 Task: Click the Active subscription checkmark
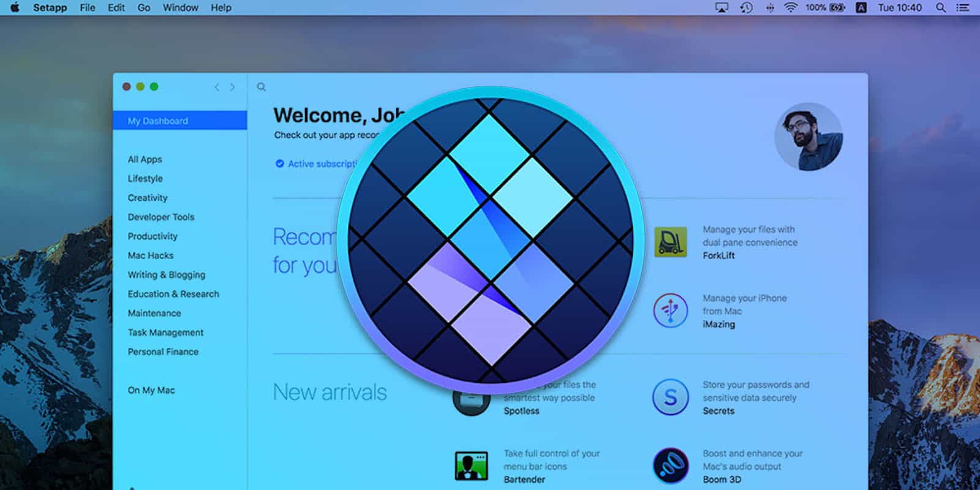(x=280, y=164)
